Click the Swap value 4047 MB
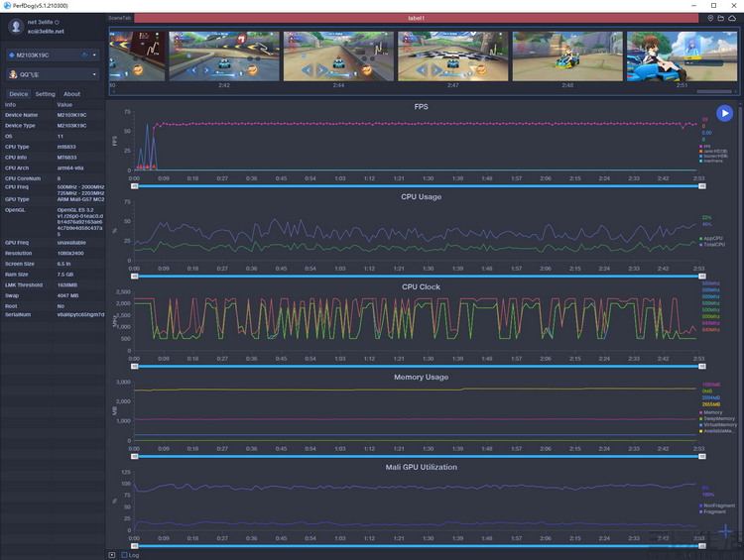The height and width of the screenshot is (560, 744). tap(67, 295)
